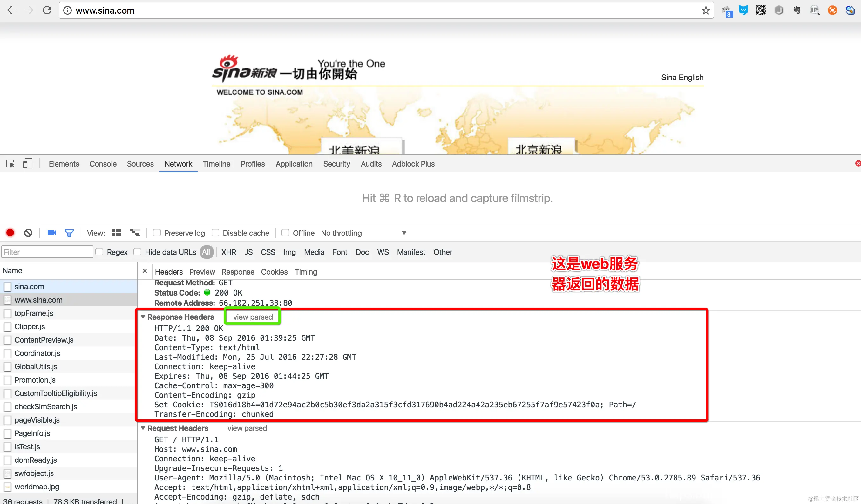Image resolution: width=861 pixels, height=504 pixels.
Task: Toggle the blue filter funnel icon
Action: pyautogui.click(x=69, y=233)
